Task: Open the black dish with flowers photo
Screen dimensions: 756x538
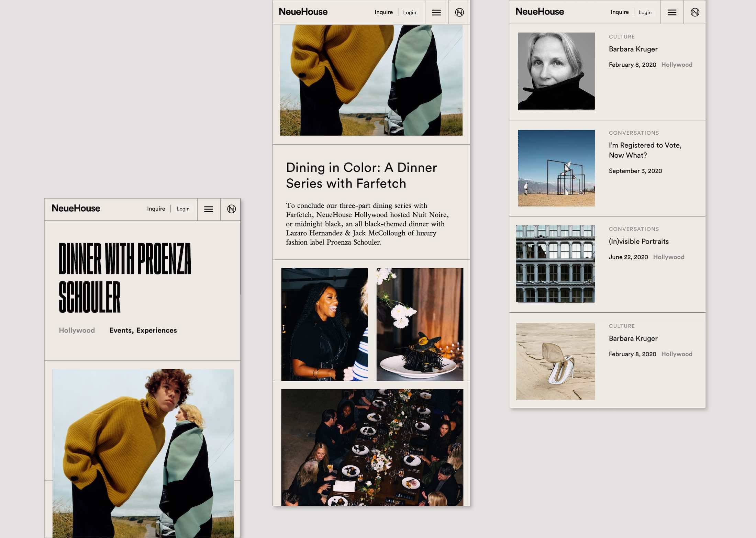Action: [x=420, y=324]
